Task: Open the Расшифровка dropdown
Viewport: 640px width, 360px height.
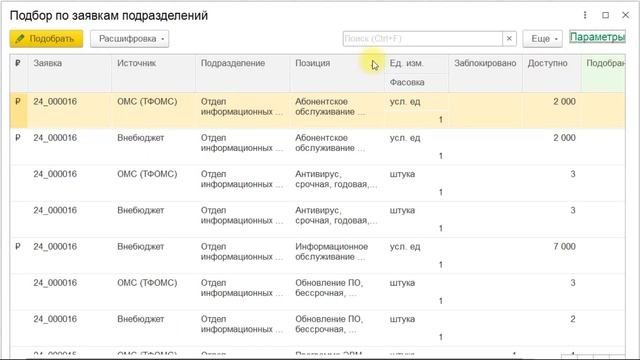Action: pos(129,39)
